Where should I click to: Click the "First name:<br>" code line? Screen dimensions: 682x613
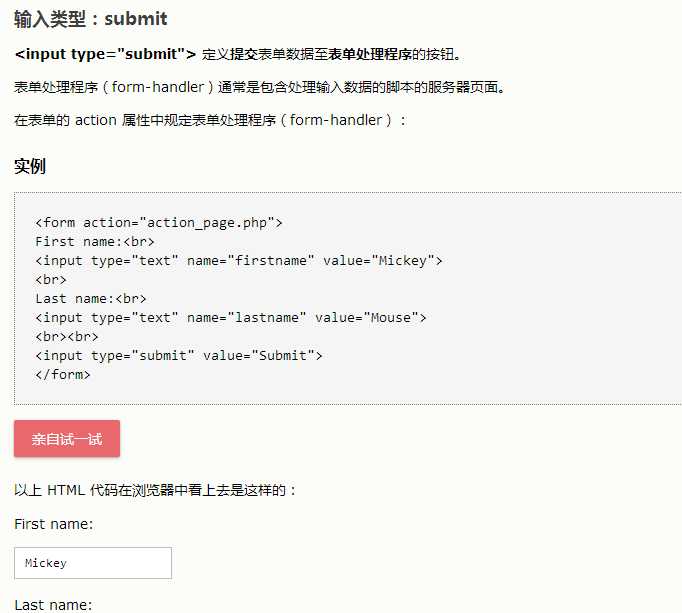coord(95,242)
